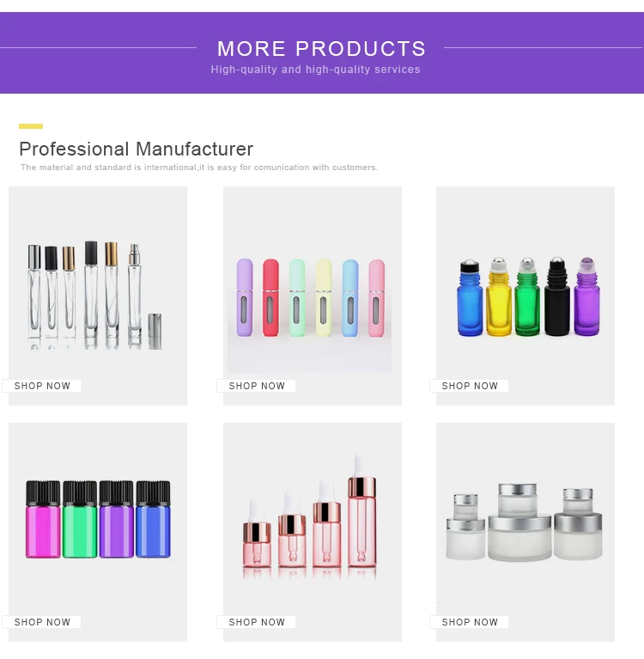Open the pink dropper bottles image

[x=313, y=532]
